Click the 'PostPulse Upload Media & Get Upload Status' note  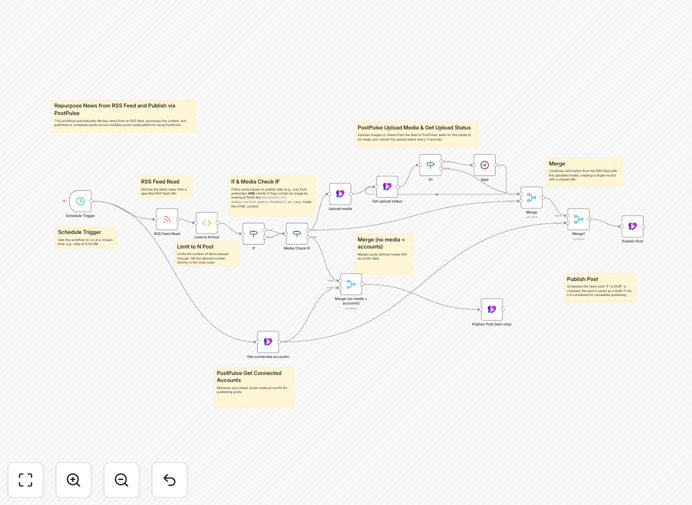coord(416,134)
